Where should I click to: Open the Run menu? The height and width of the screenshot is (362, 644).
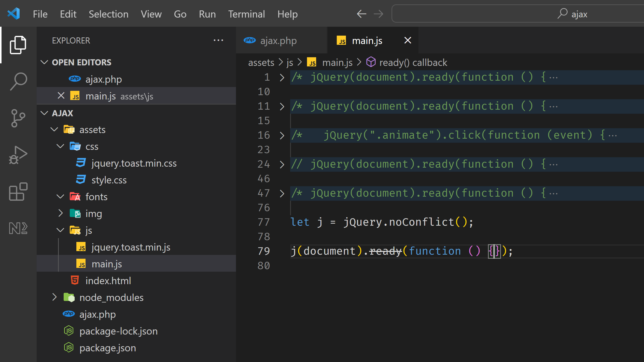(x=207, y=14)
